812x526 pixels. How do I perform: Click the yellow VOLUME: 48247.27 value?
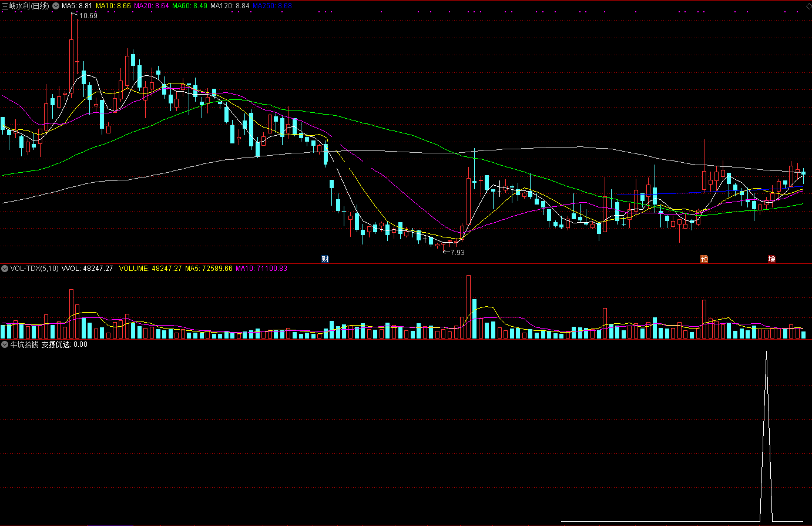[150, 269]
